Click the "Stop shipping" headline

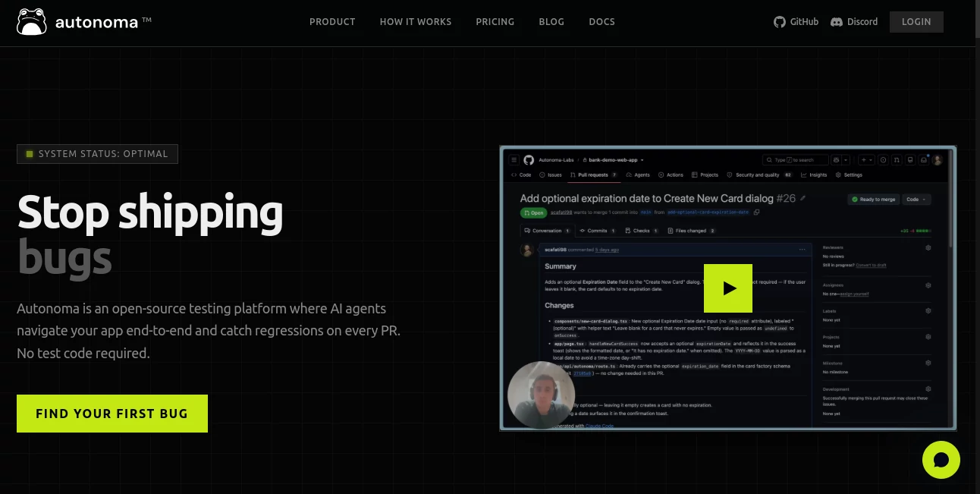coord(150,212)
